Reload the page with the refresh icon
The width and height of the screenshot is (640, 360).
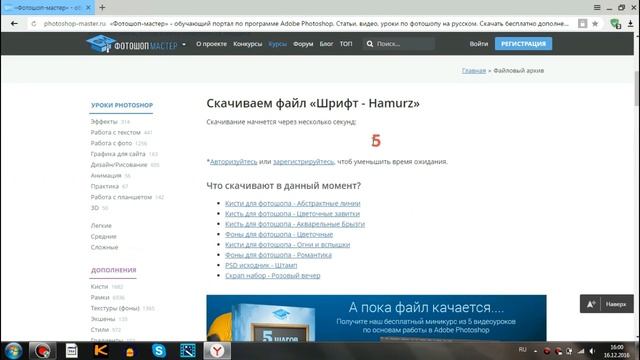[x=33, y=24]
